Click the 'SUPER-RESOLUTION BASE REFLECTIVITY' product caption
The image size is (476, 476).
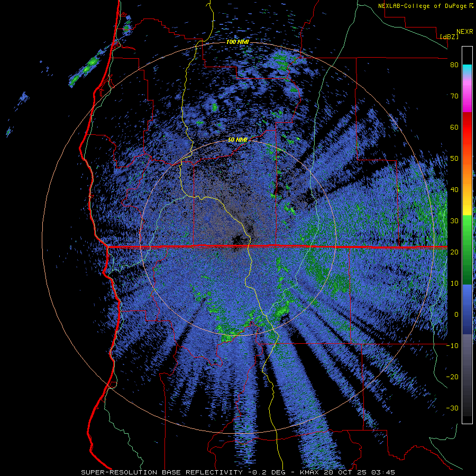(x=161, y=472)
